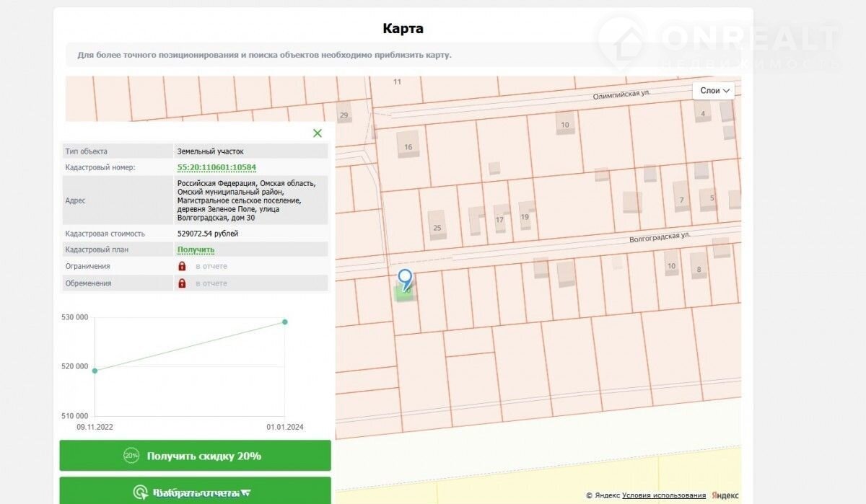866x504 pixels.
Task: Click the Yandex logo on the map
Action: click(725, 495)
